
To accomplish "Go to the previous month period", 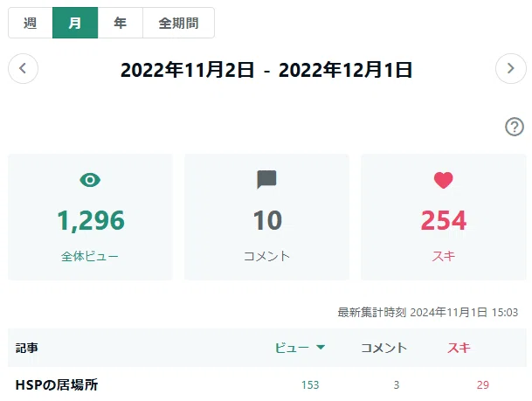I will [x=23, y=68].
